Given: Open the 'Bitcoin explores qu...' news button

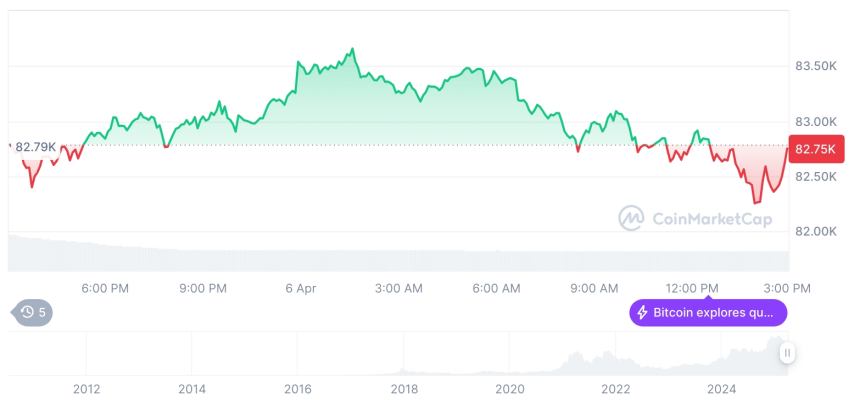Looking at the screenshot, I should [708, 313].
